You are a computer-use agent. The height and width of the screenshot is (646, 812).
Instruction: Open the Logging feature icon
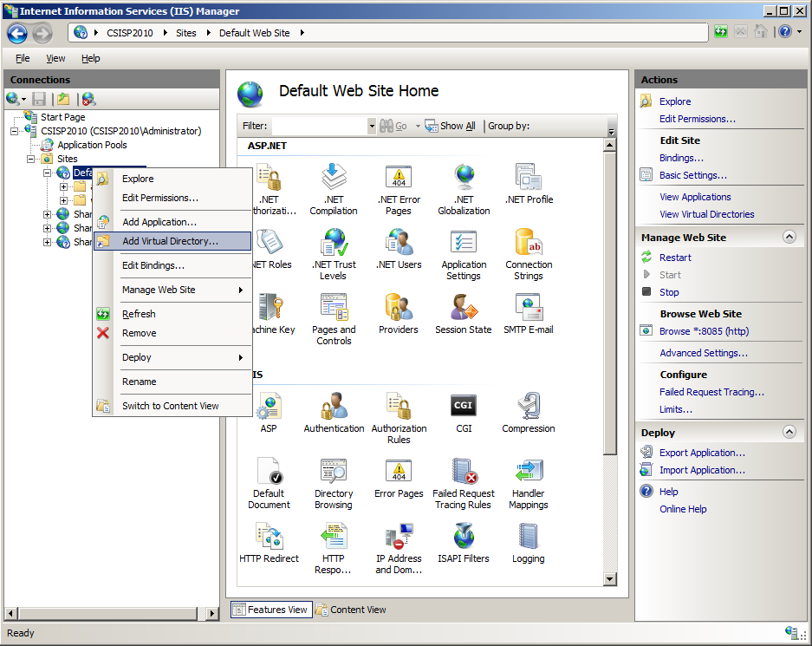pyautogui.click(x=529, y=538)
